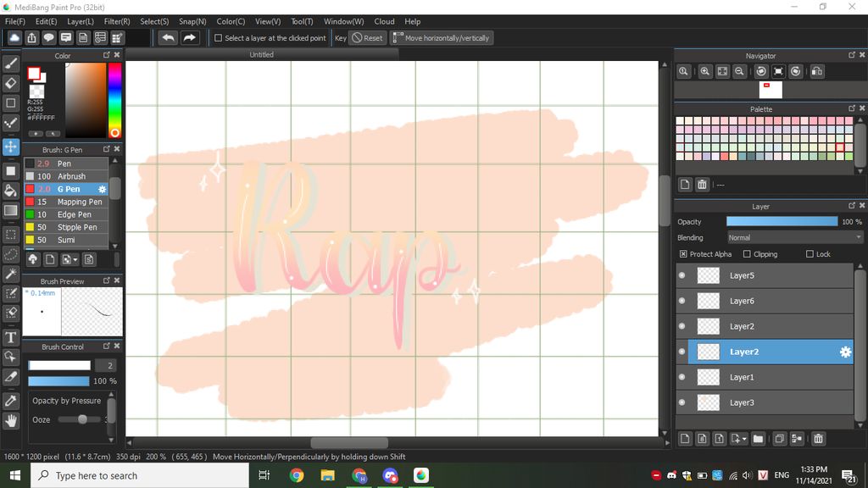Toggle Protect Alpha checkbox
Viewport: 868px width, 488px height.
click(683, 254)
